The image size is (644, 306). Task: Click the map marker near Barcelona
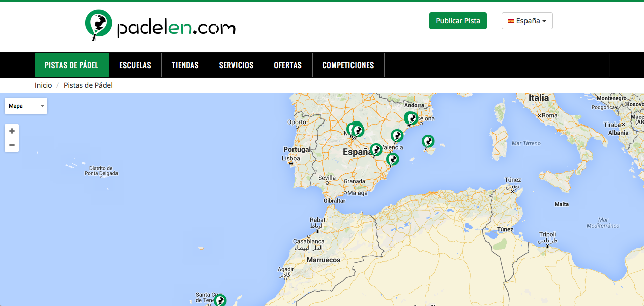411,118
